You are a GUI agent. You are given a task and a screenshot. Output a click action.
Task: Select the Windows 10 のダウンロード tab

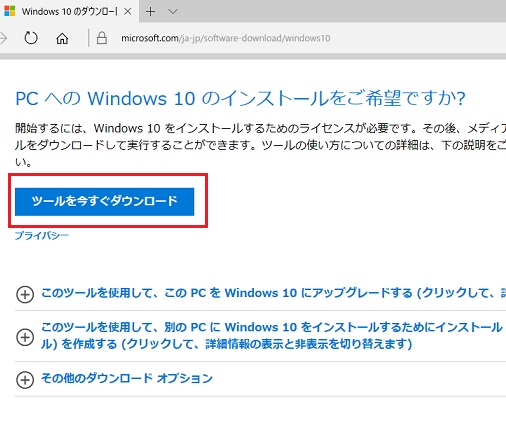(69, 11)
